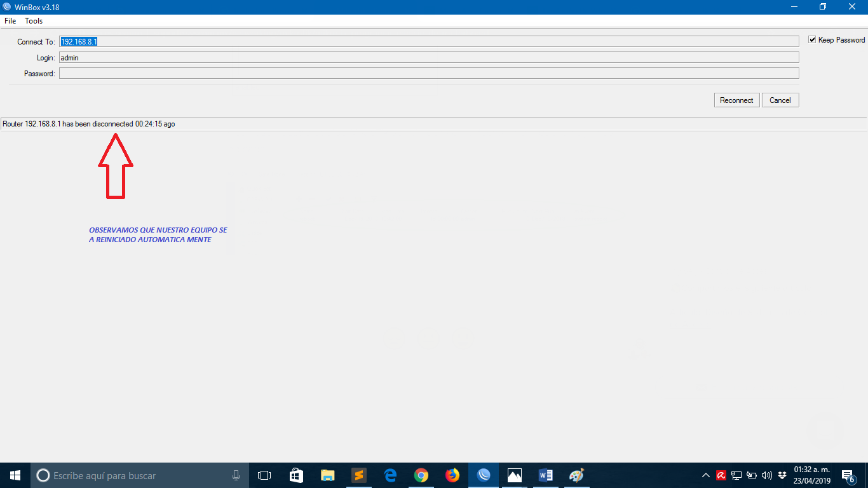The height and width of the screenshot is (488, 868).
Task: Click the Cancel button
Action: coord(780,100)
